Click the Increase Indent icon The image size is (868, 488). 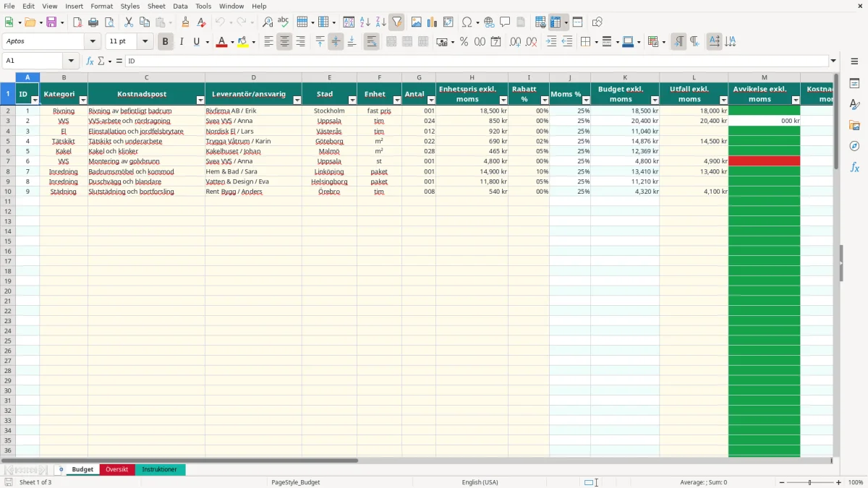point(551,42)
